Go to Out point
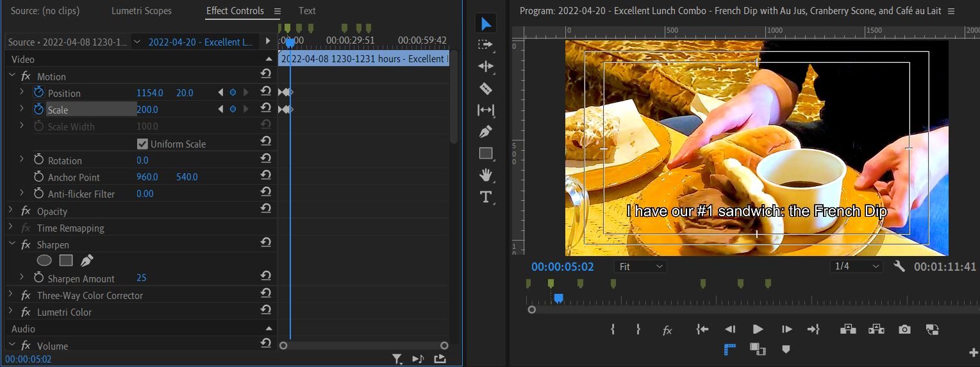The height and width of the screenshot is (367, 980). click(x=813, y=329)
